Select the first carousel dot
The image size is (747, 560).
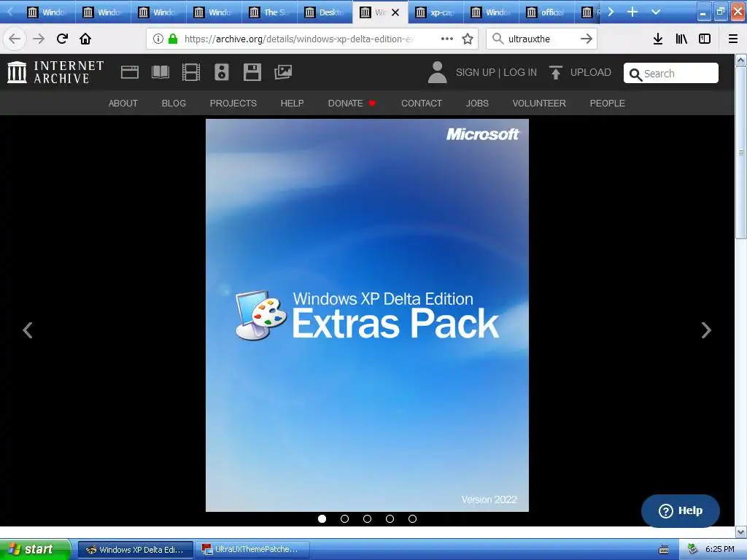click(x=322, y=518)
